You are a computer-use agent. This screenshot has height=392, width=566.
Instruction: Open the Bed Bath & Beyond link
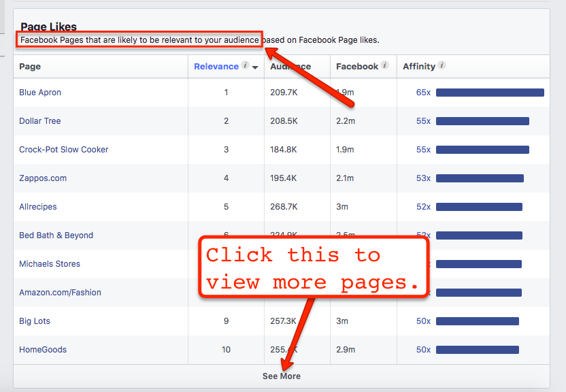pos(56,235)
